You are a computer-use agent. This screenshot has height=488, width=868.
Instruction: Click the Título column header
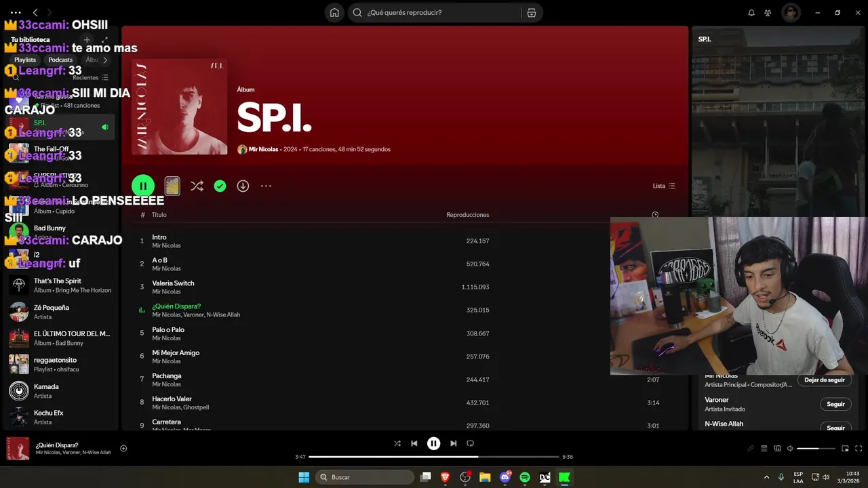(x=159, y=215)
